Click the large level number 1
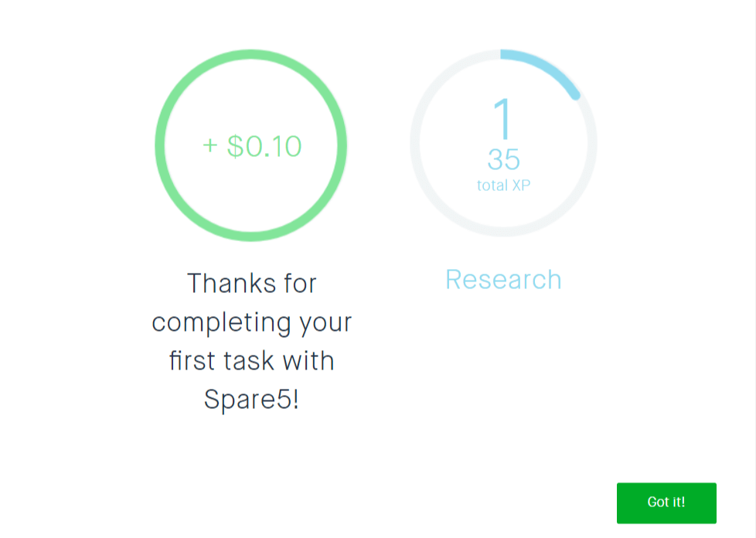 pyautogui.click(x=503, y=118)
